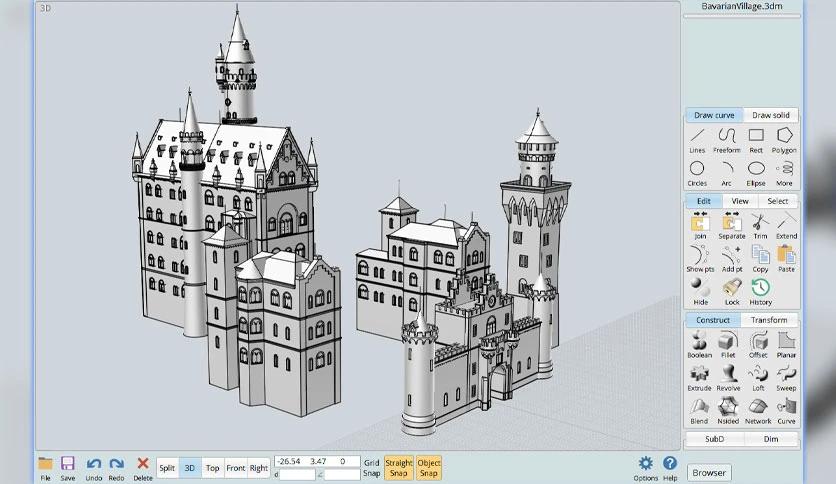Image resolution: width=836 pixels, height=484 pixels.
Task: Click the Paste clipboard icon
Action: pyautogui.click(x=786, y=259)
